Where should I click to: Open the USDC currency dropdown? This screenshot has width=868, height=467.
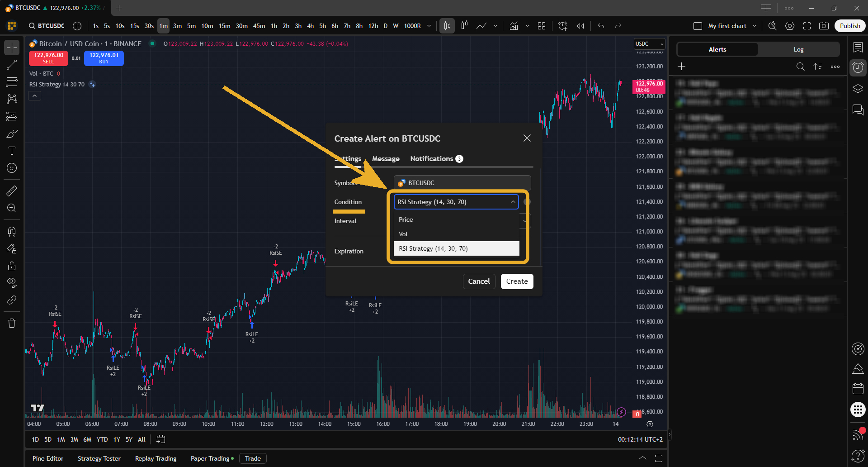[x=649, y=44]
